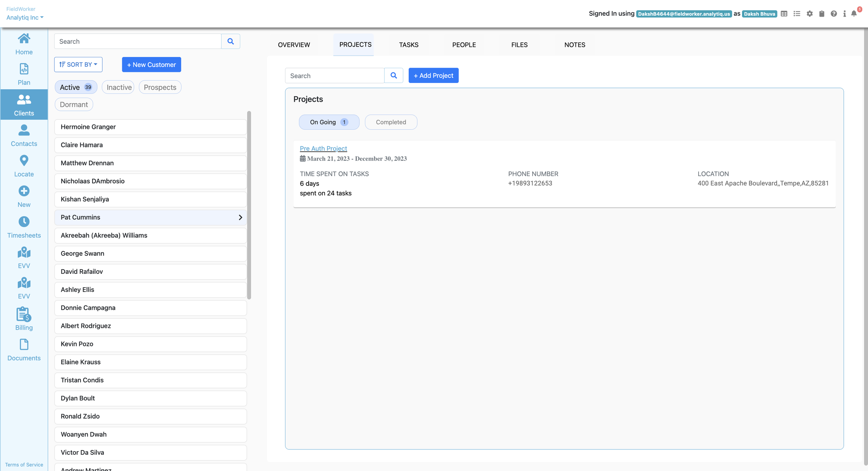
Task: Open the Pre Auth Project link
Action: (323, 149)
